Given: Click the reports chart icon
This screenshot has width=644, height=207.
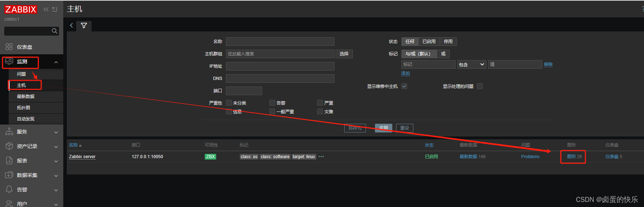Looking at the screenshot, I should 9,160.
